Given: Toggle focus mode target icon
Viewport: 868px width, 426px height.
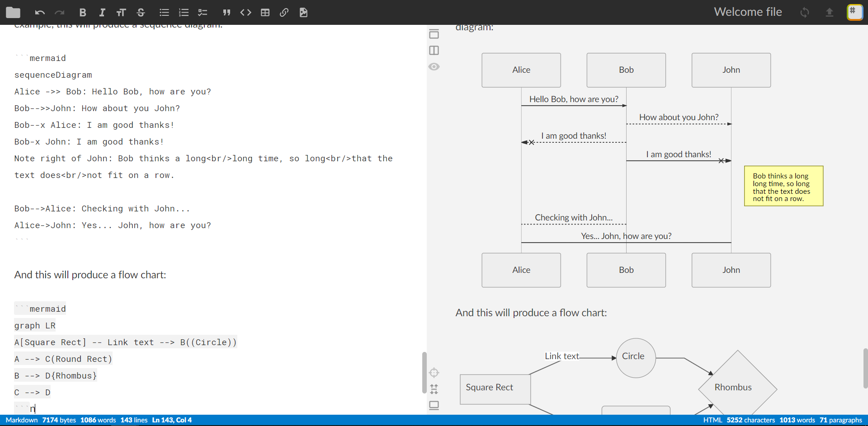Looking at the screenshot, I should (x=434, y=373).
